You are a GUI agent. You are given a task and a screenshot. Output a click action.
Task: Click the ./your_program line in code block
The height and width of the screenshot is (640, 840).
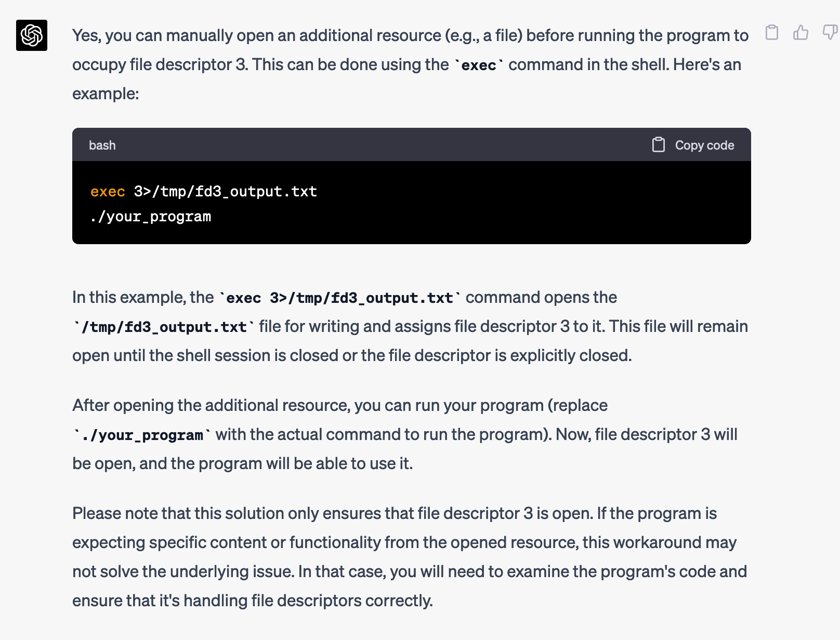(x=151, y=217)
